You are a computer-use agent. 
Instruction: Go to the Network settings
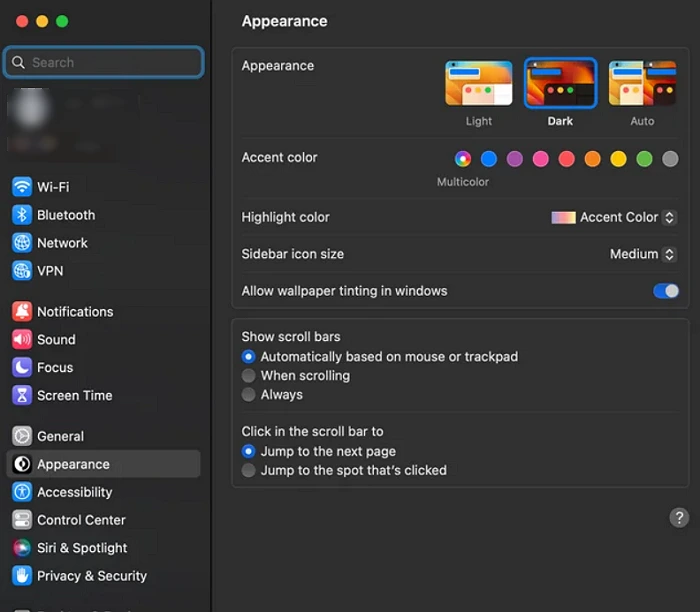pos(104,243)
